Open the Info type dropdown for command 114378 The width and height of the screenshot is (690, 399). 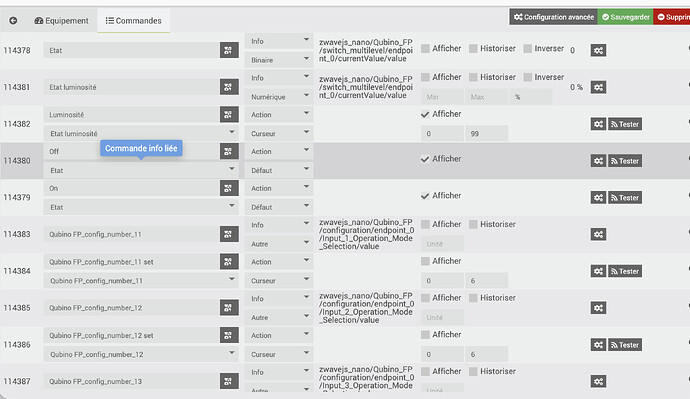279,41
